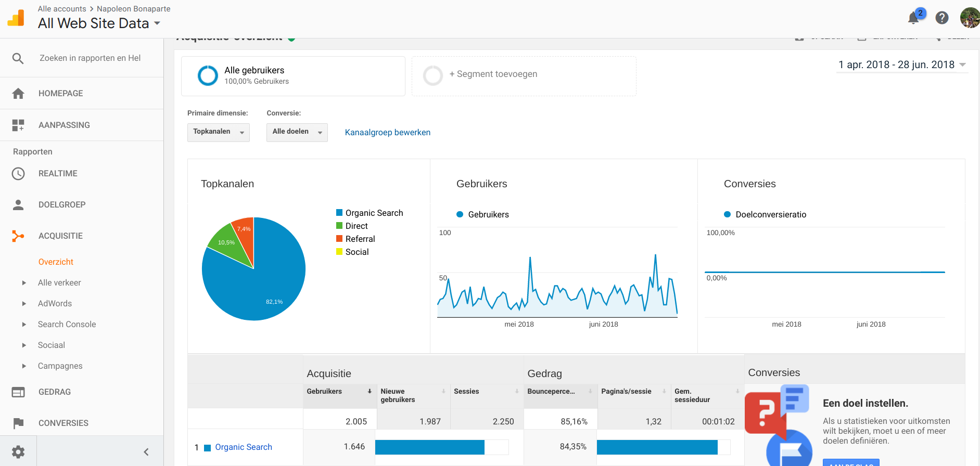The image size is (980, 466).
Task: Collapse the sidebar with the chevron
Action: (x=146, y=452)
